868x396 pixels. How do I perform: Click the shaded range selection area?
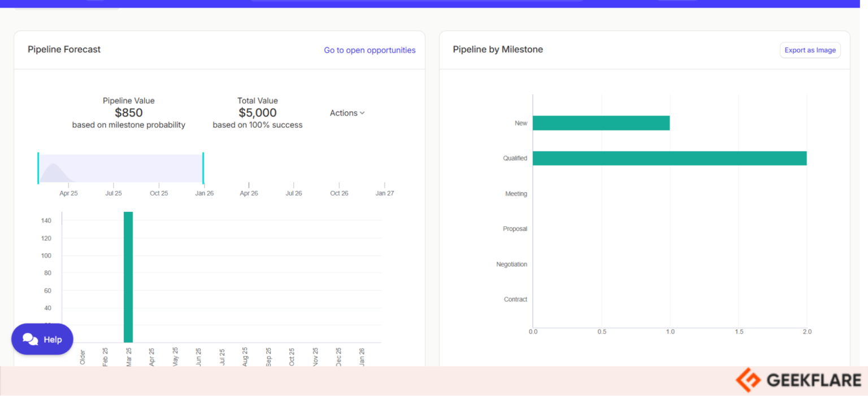coord(120,168)
